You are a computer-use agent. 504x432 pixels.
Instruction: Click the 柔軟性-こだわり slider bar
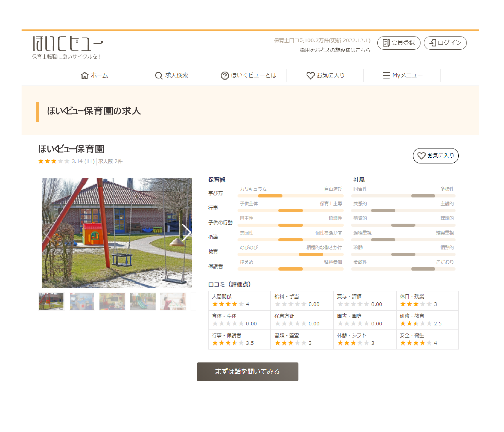pyautogui.click(x=403, y=269)
